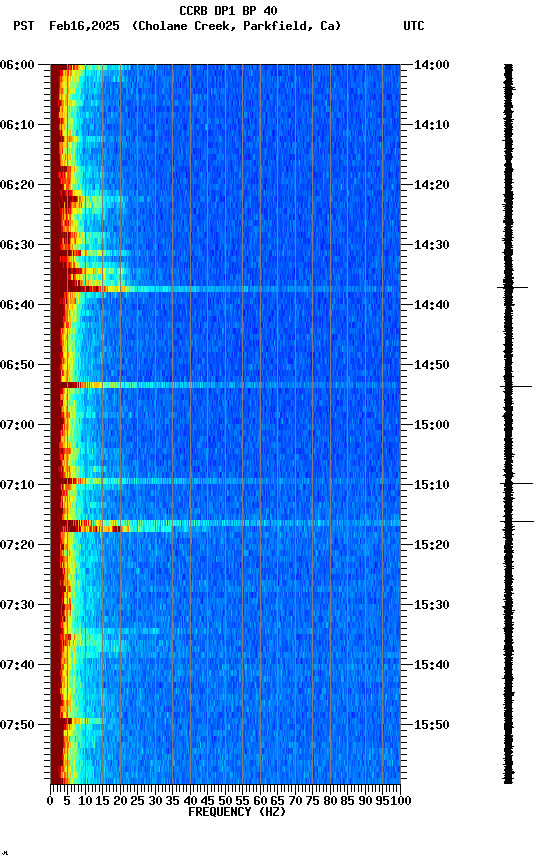Click the PST time label '07:20'

(17, 546)
